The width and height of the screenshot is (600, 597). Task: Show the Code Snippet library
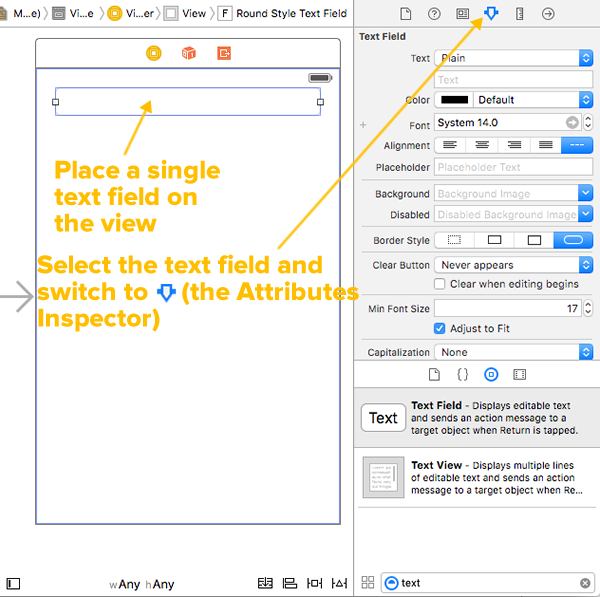462,374
